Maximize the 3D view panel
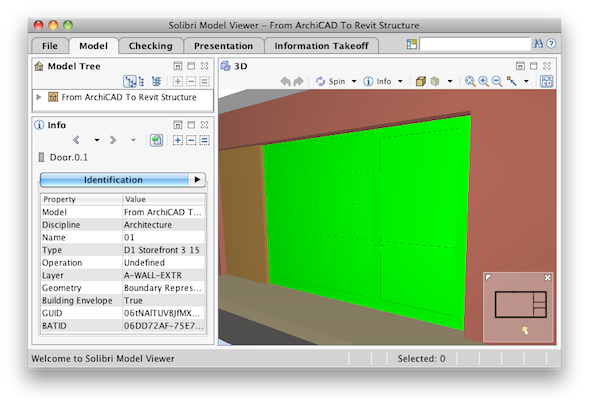The width and height of the screenshot is (589, 406). (x=533, y=66)
